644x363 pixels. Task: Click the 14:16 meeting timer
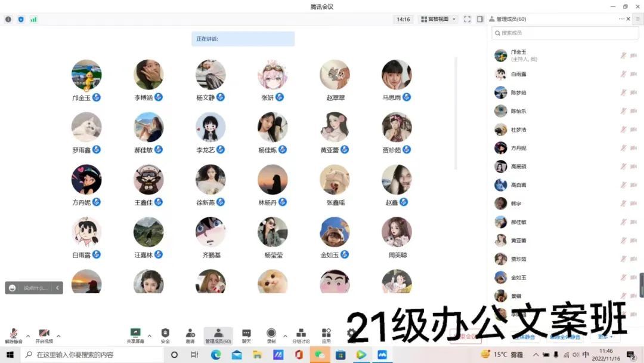(x=403, y=19)
